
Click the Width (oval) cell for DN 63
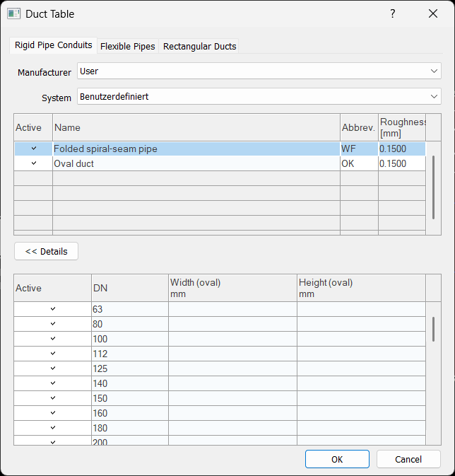coord(232,309)
